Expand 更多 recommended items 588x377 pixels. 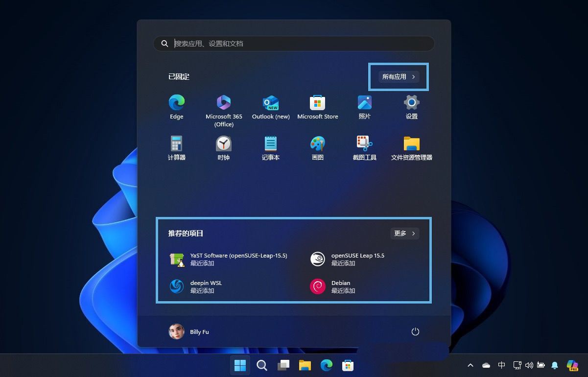(x=404, y=234)
